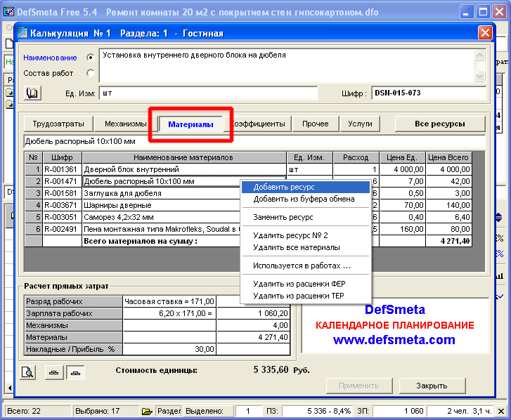Select the Состав работ radio button
511x420 pixels.
(x=90, y=72)
